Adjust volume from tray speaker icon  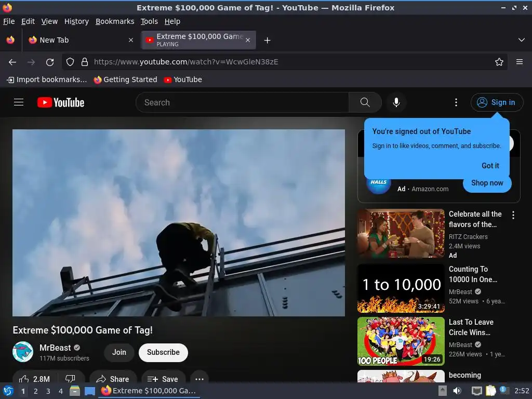tap(457, 391)
